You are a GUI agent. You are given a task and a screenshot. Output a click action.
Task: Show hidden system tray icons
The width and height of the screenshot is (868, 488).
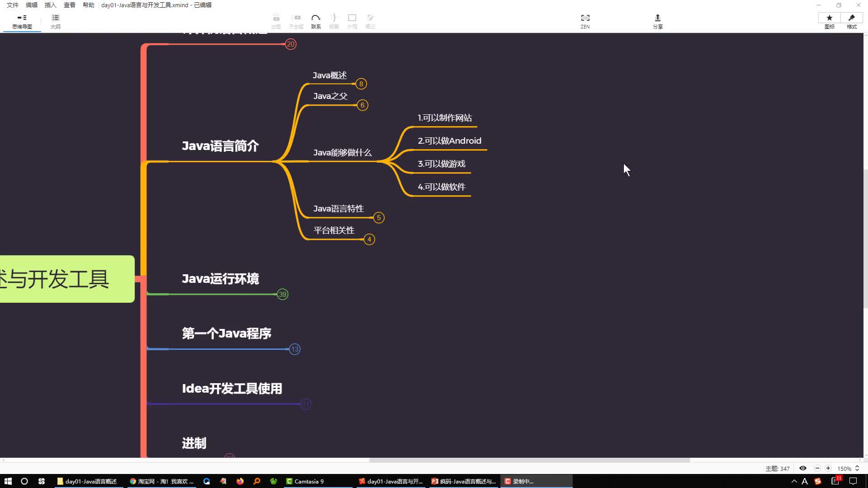[794, 481]
